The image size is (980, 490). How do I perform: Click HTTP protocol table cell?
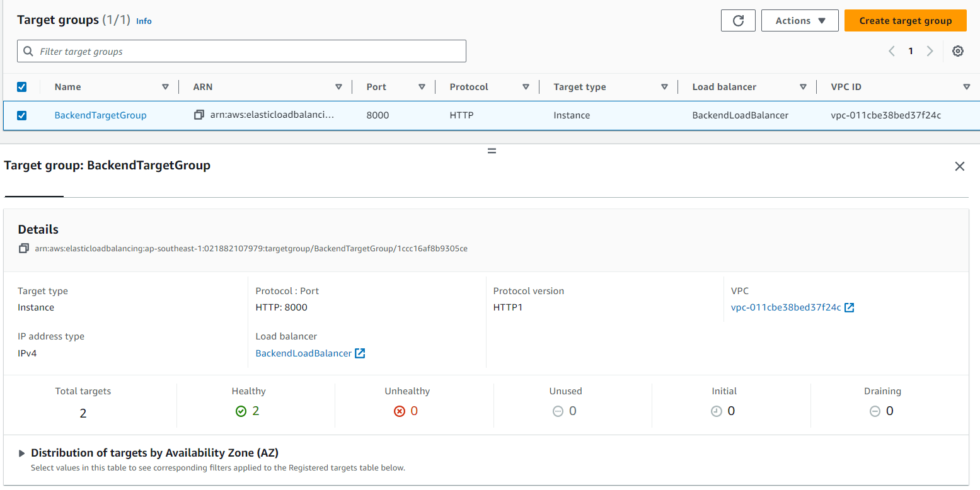coord(462,115)
